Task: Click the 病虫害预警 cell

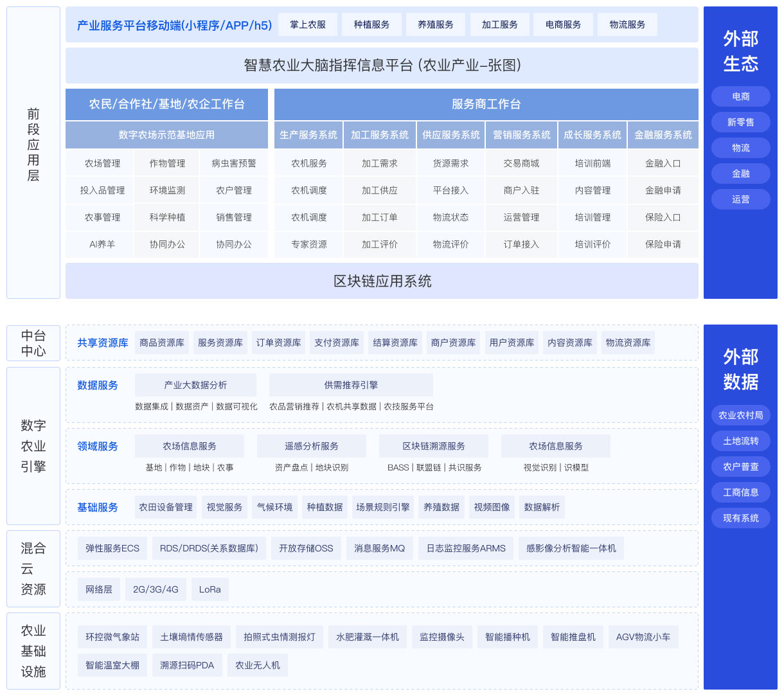Action: pyautogui.click(x=234, y=163)
